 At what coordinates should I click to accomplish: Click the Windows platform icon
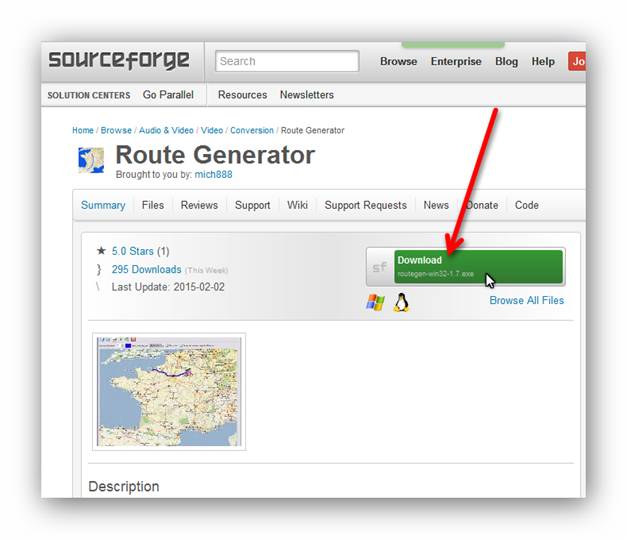pos(375,302)
